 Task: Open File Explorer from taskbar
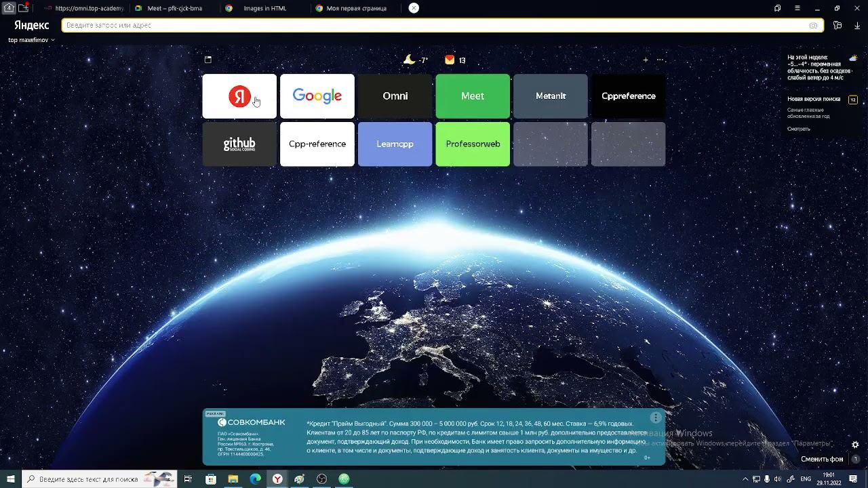233,479
